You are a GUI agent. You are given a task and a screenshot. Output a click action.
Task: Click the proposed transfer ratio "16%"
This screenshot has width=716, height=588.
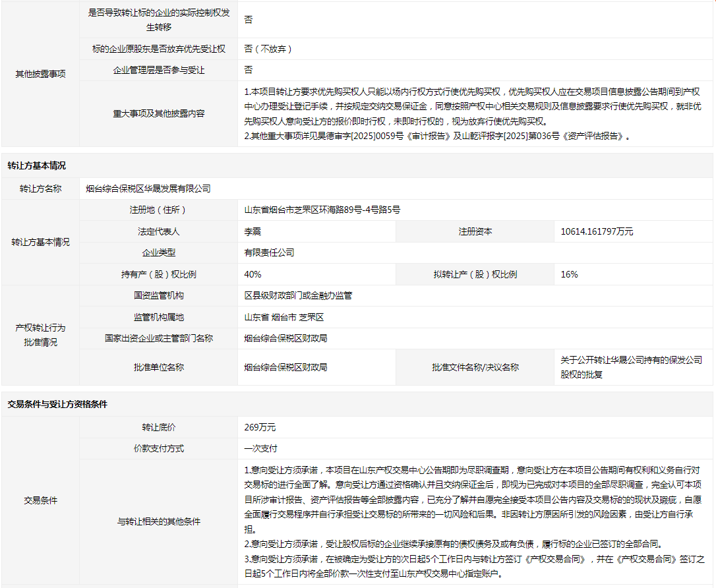[569, 274]
